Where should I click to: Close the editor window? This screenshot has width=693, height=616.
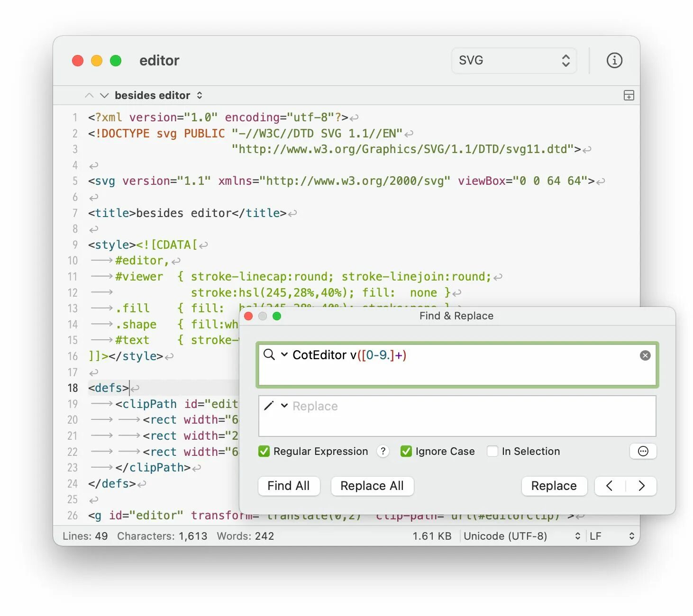click(78, 61)
